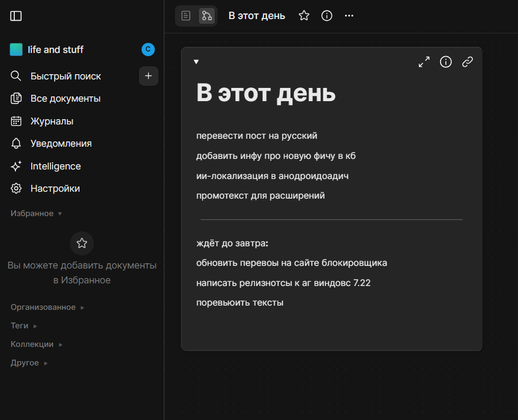
Task: Open card info with the i icon
Action: pos(445,62)
